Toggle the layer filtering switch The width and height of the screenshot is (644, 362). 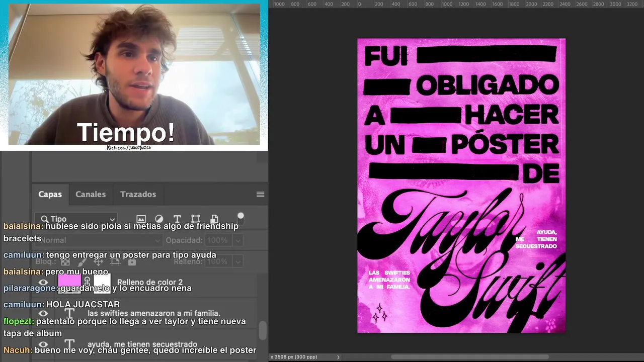tap(240, 218)
